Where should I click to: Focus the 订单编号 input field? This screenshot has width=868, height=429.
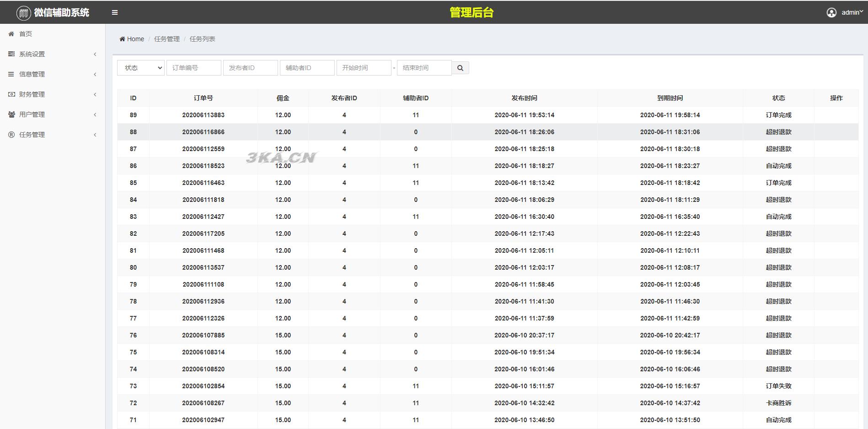coord(194,68)
